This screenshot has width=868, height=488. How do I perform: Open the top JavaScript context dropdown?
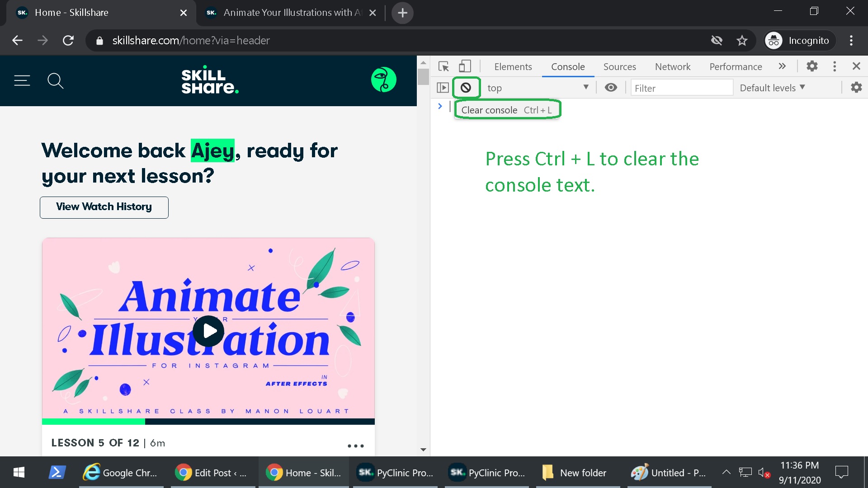pyautogui.click(x=538, y=88)
